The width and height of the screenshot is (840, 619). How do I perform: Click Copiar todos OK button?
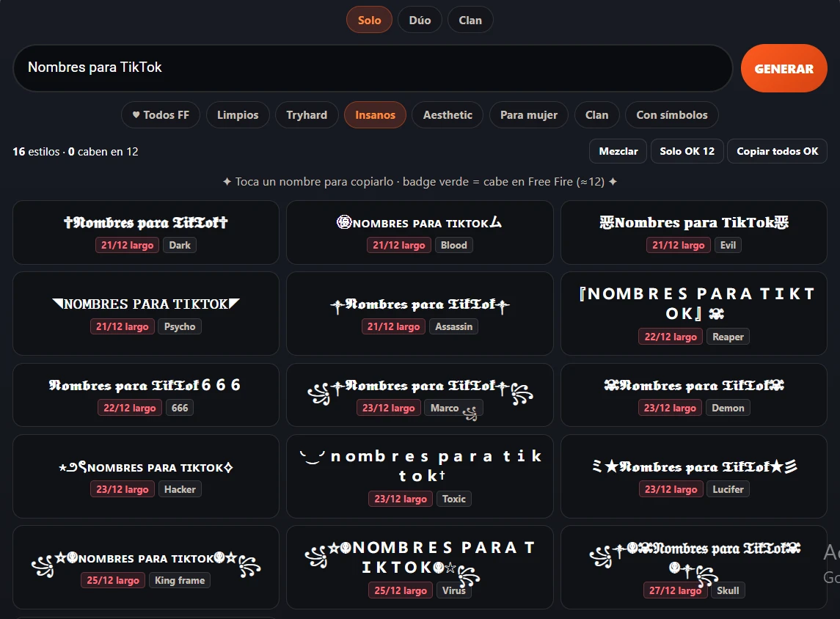[x=777, y=151]
